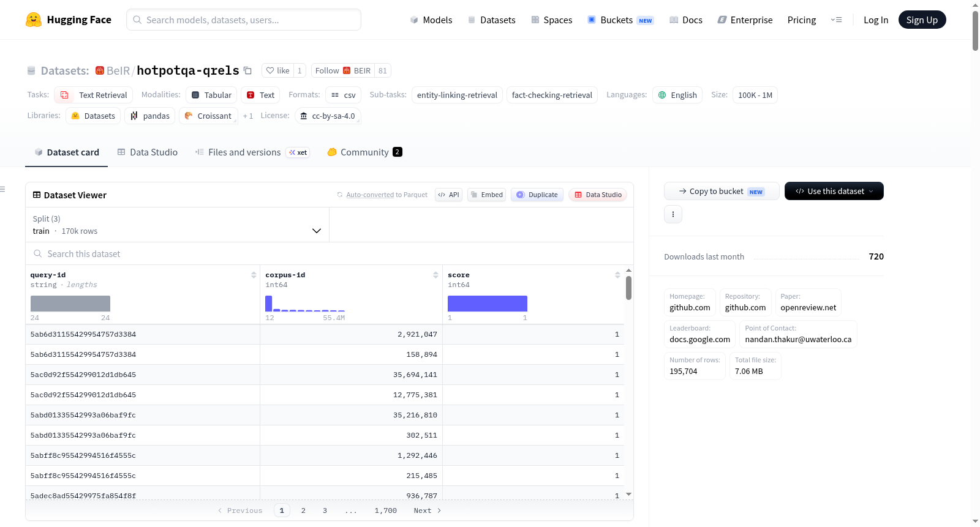Open the three-dot more options button
The image size is (980, 527).
(673, 214)
